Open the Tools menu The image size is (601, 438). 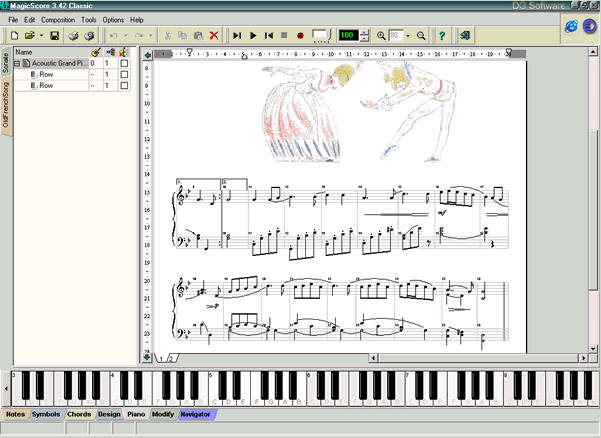pyautogui.click(x=89, y=20)
